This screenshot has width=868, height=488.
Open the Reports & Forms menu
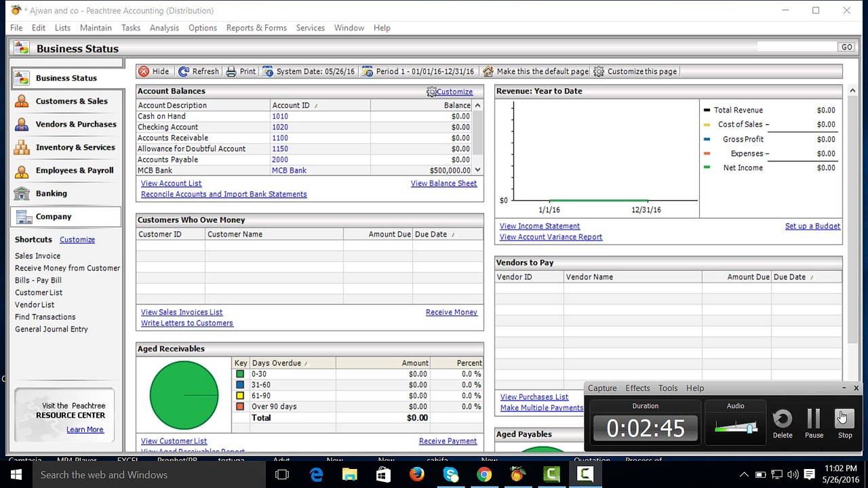pyautogui.click(x=256, y=28)
